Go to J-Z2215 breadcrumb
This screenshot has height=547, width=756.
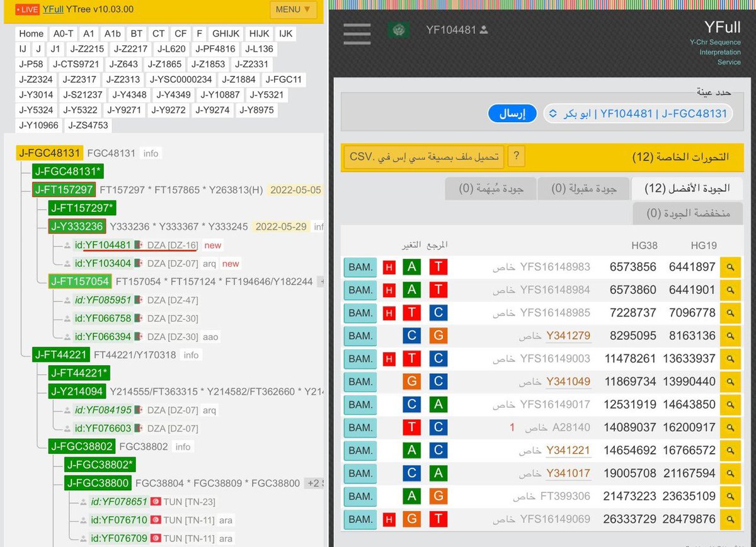click(x=87, y=49)
